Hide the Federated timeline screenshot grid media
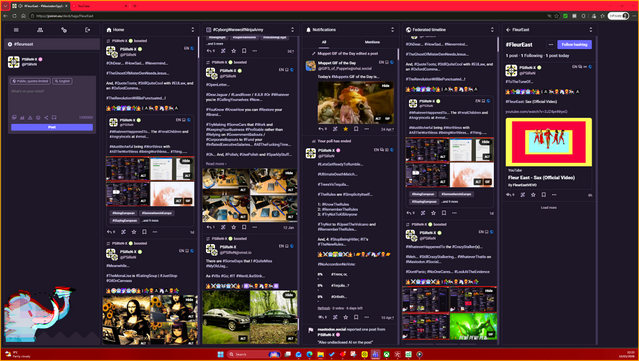Screen dimensions: 639x361 pos(485,142)
